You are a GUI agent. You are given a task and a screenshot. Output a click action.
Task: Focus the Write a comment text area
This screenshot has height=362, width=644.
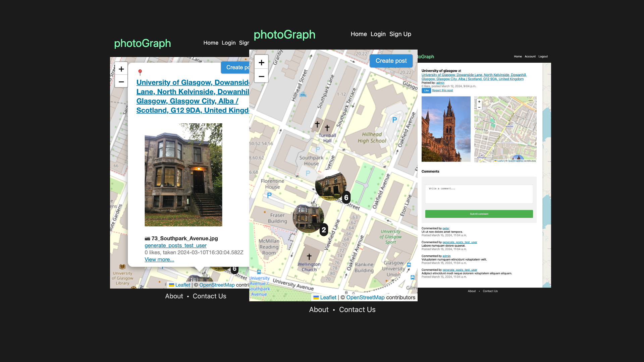pyautogui.click(x=479, y=194)
